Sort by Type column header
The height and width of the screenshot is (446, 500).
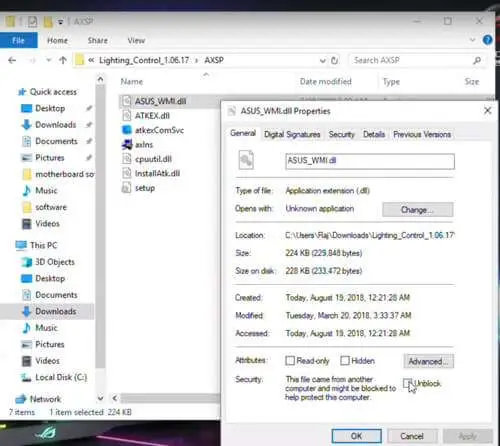[391, 82]
